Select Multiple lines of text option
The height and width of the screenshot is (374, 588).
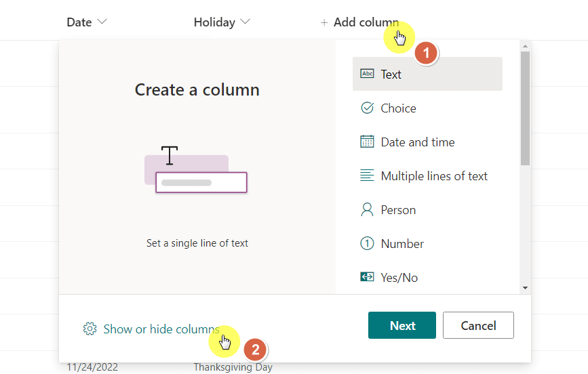click(x=427, y=175)
